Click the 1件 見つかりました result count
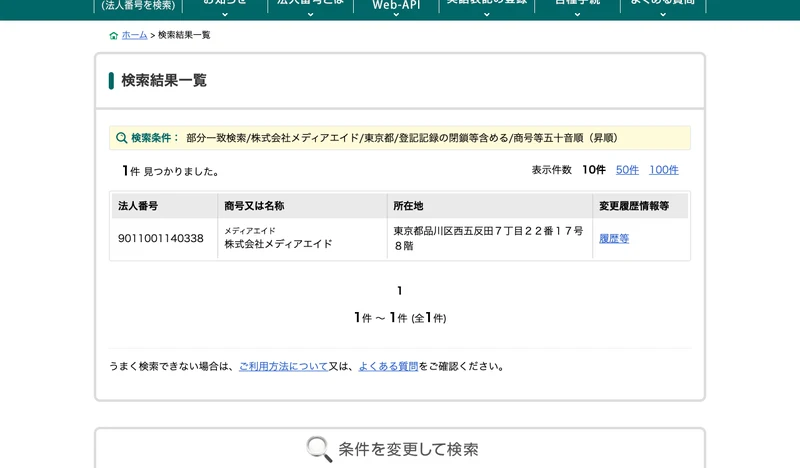The height and width of the screenshot is (468, 800). (x=170, y=171)
